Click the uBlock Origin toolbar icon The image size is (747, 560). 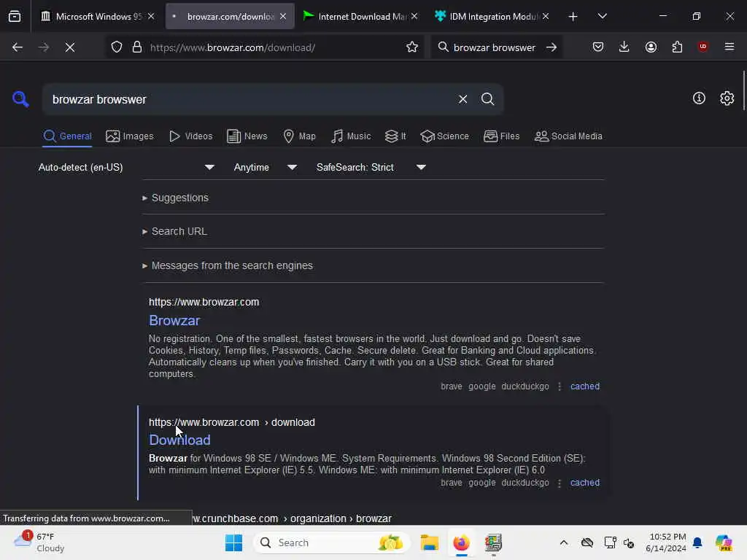703,47
